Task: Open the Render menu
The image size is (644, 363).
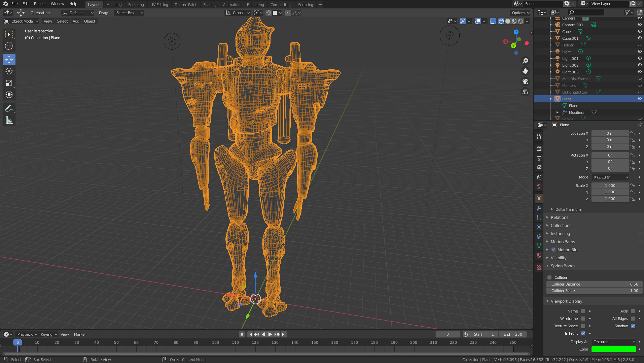Action: [x=40, y=4]
